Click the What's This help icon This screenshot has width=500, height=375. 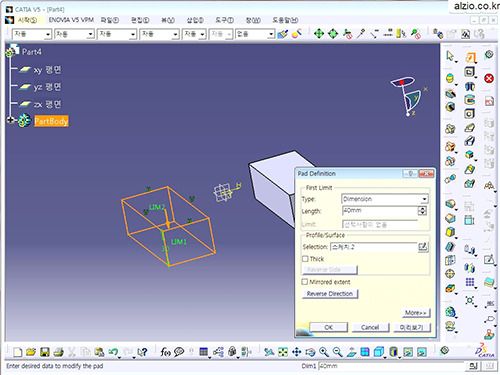click(x=142, y=352)
